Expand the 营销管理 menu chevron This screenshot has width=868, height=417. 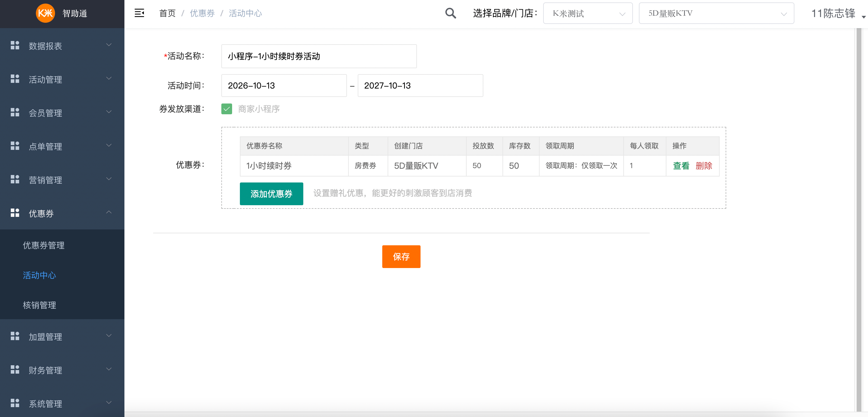click(109, 179)
